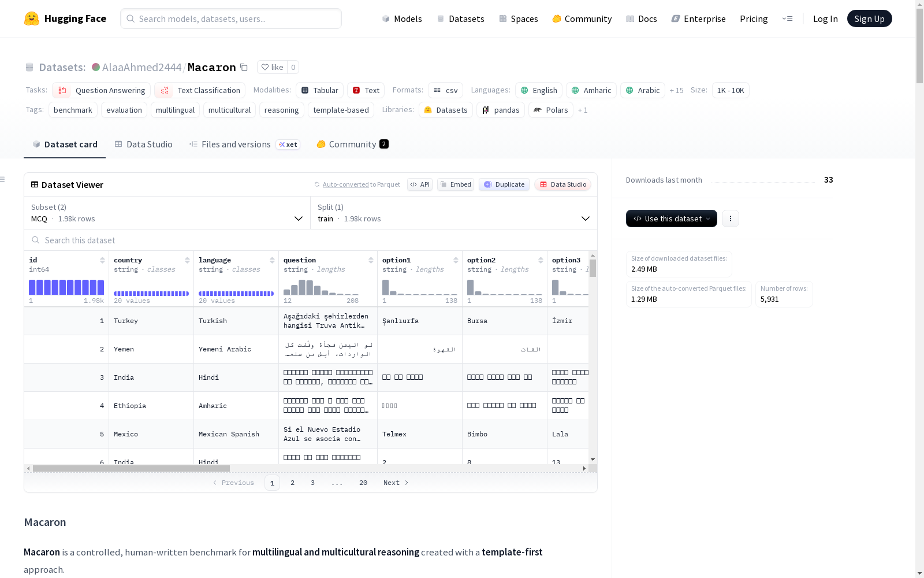Select the csv format tag
The height and width of the screenshot is (578, 924).
(x=446, y=90)
